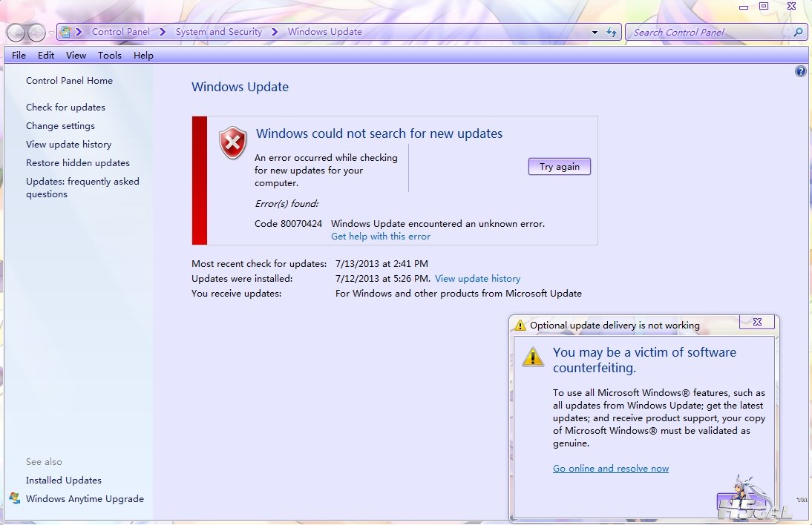Click the yellow warning triangle in counterfeiting popup
Image resolution: width=812 pixels, height=525 pixels.
point(532,356)
